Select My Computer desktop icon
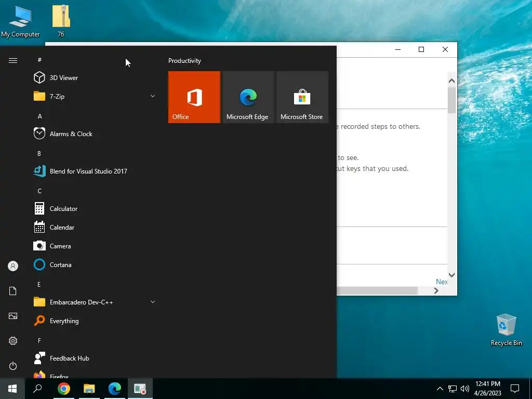This screenshot has height=399, width=532. point(20,21)
